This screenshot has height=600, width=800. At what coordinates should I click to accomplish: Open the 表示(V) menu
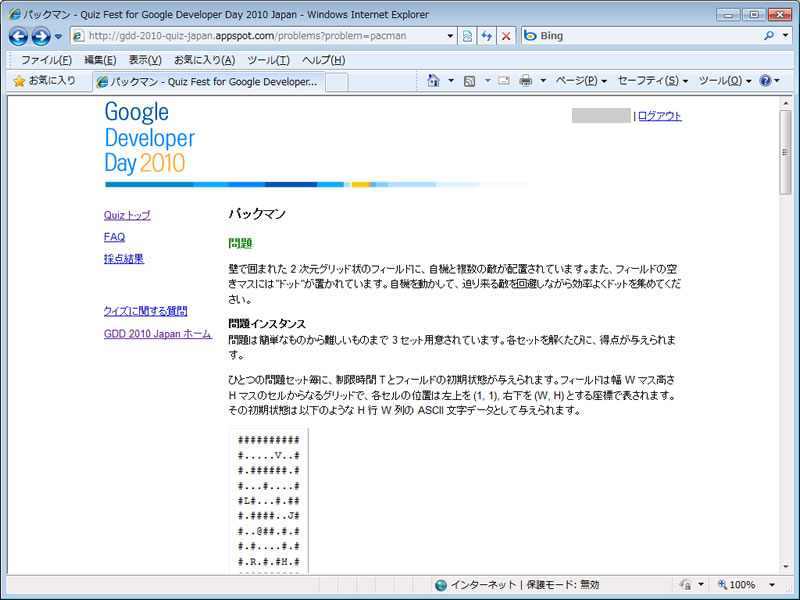144,60
